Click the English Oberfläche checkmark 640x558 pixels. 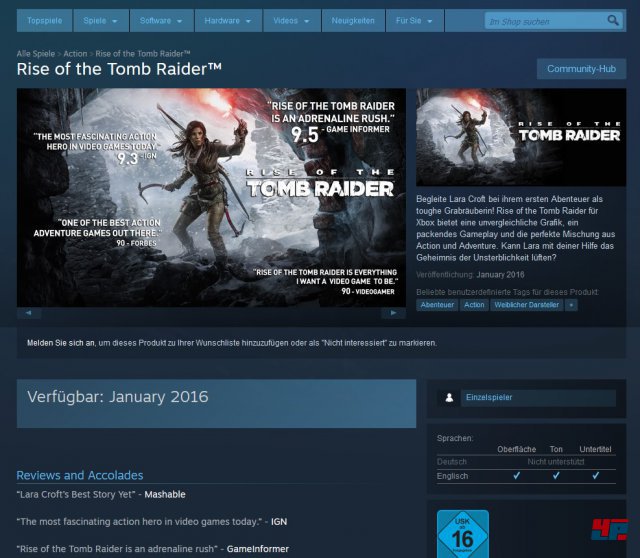click(x=516, y=476)
